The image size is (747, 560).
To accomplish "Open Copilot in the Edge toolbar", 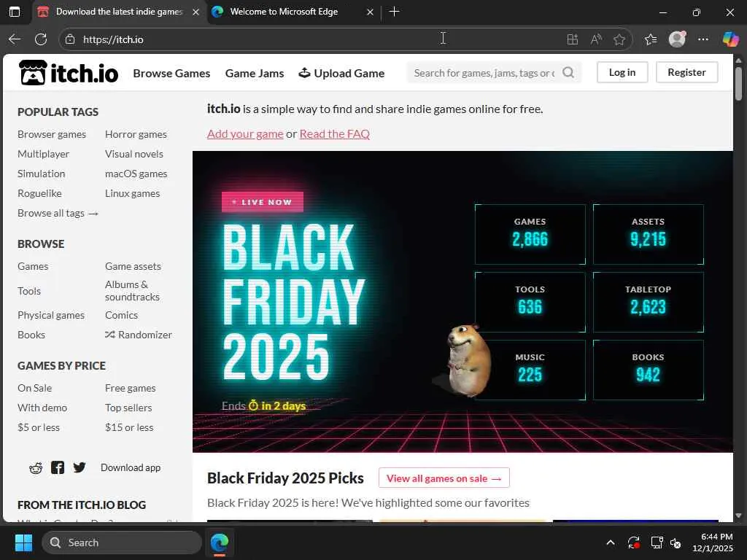I will [730, 39].
